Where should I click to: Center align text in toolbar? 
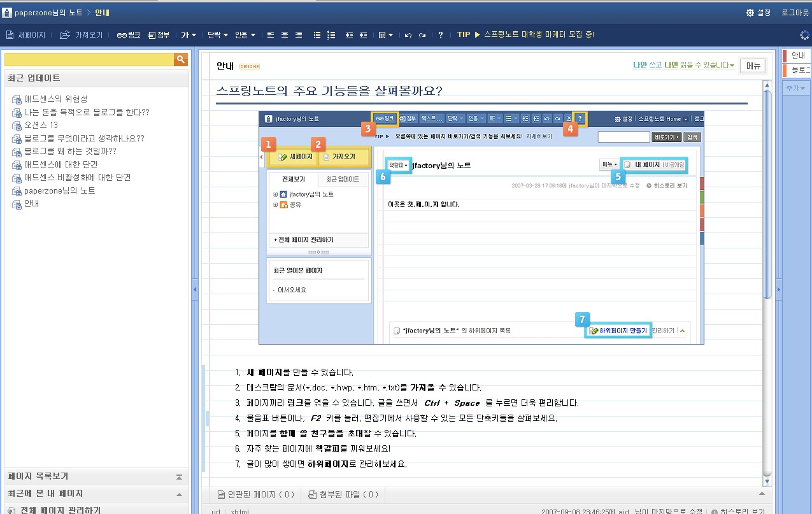pyautogui.click(x=285, y=35)
